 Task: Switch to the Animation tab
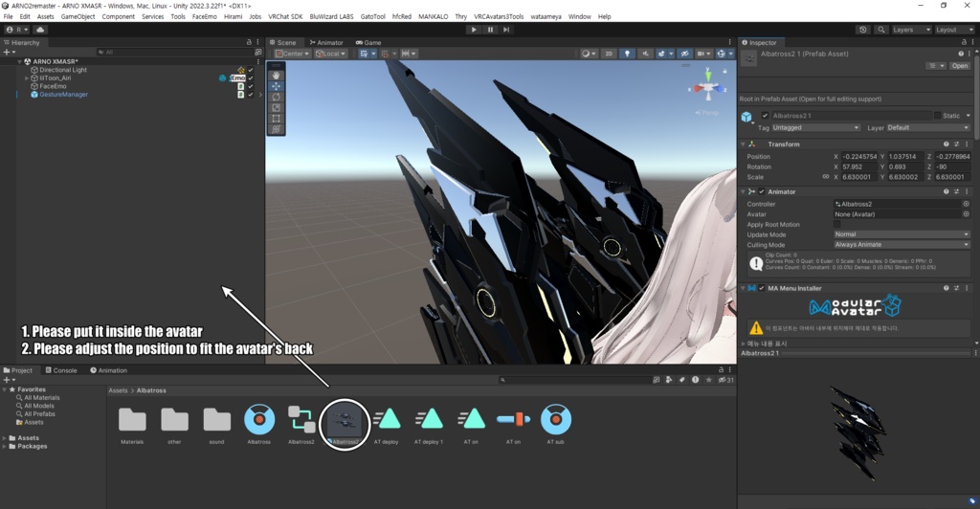tap(109, 370)
